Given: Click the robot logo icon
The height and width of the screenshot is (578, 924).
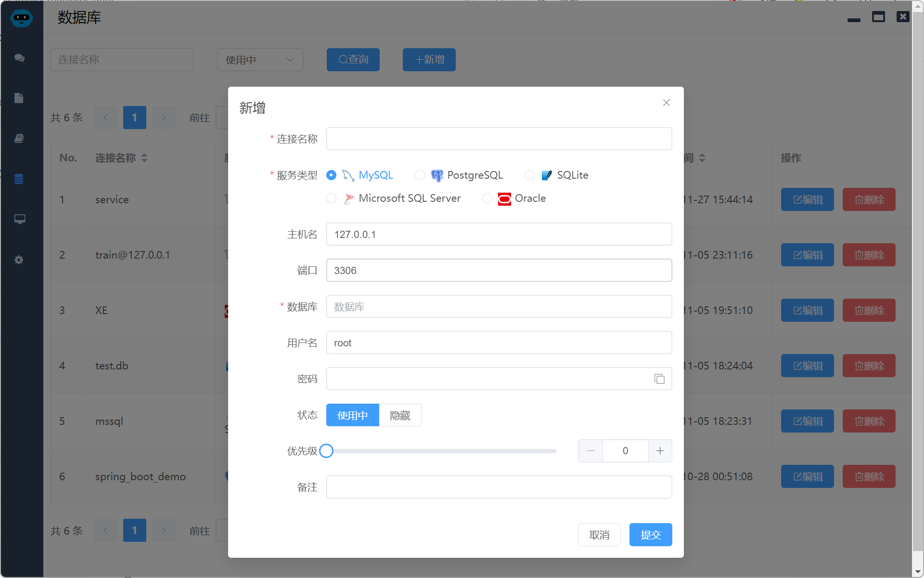Looking at the screenshot, I should (x=21, y=18).
